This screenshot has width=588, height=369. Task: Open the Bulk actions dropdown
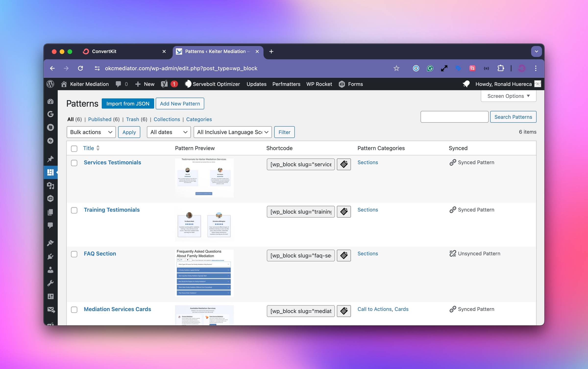91,132
